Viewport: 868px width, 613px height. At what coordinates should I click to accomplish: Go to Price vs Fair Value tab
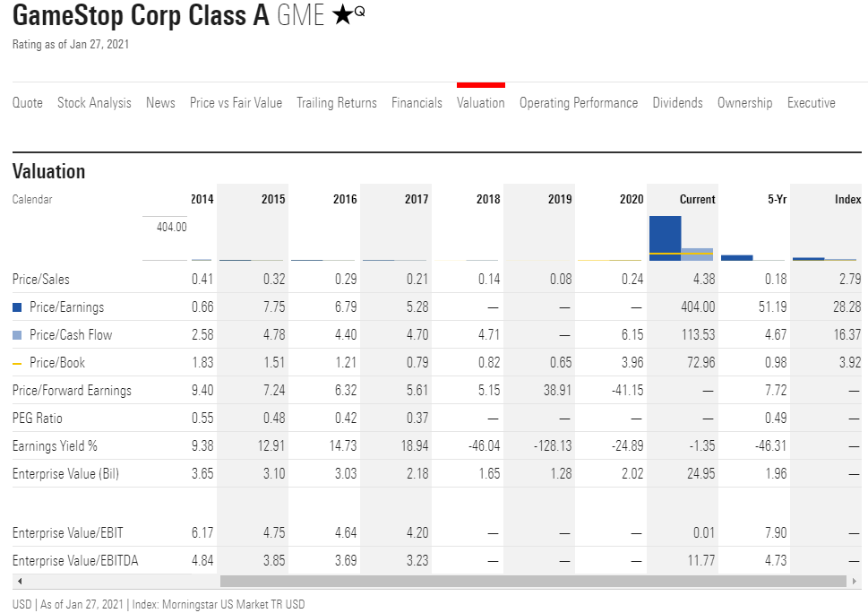click(x=236, y=103)
